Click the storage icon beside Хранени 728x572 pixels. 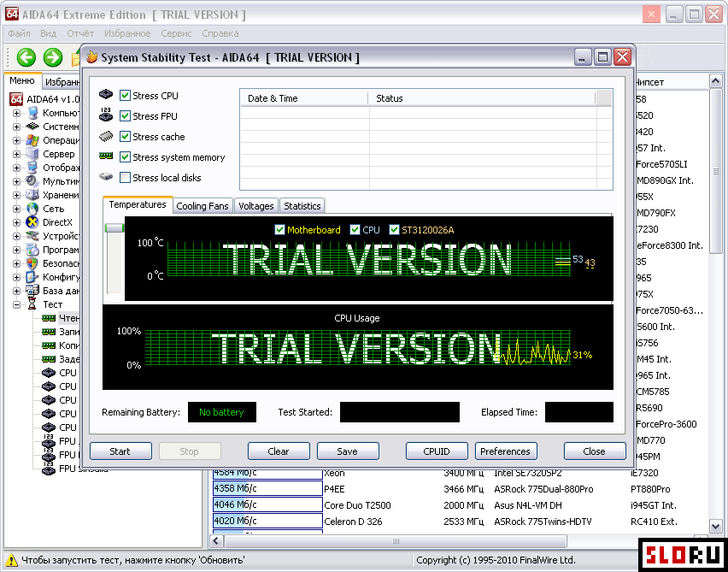coord(32,195)
